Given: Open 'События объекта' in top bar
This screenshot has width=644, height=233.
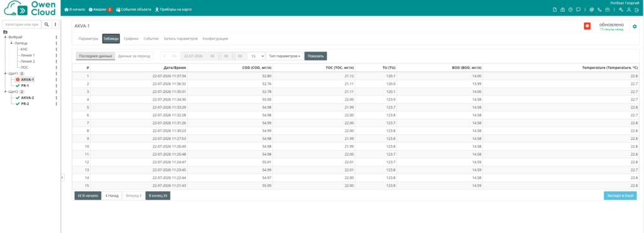Looking at the screenshot, I should click(x=133, y=9).
